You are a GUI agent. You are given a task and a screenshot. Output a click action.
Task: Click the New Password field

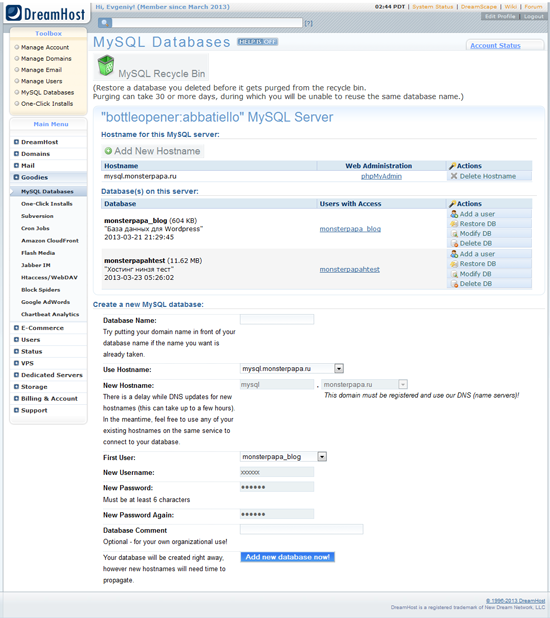pos(277,487)
